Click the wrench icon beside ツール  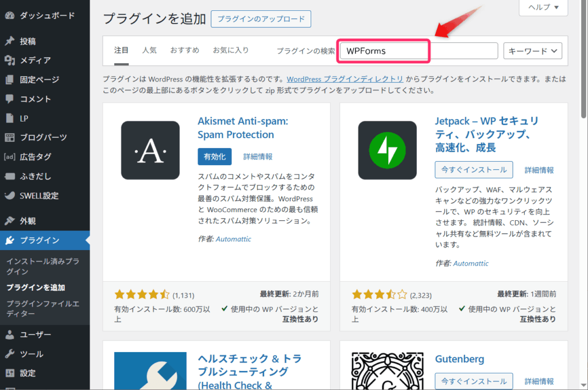pyautogui.click(x=10, y=354)
